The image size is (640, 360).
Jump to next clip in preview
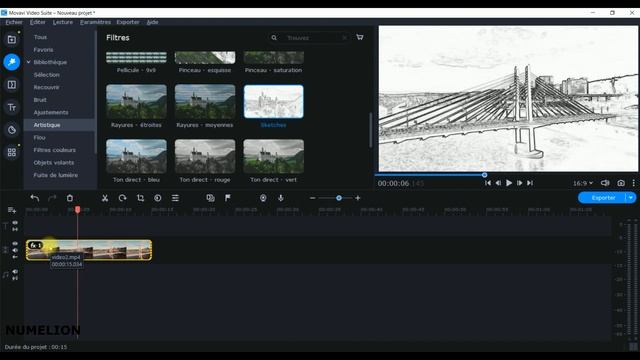point(530,183)
